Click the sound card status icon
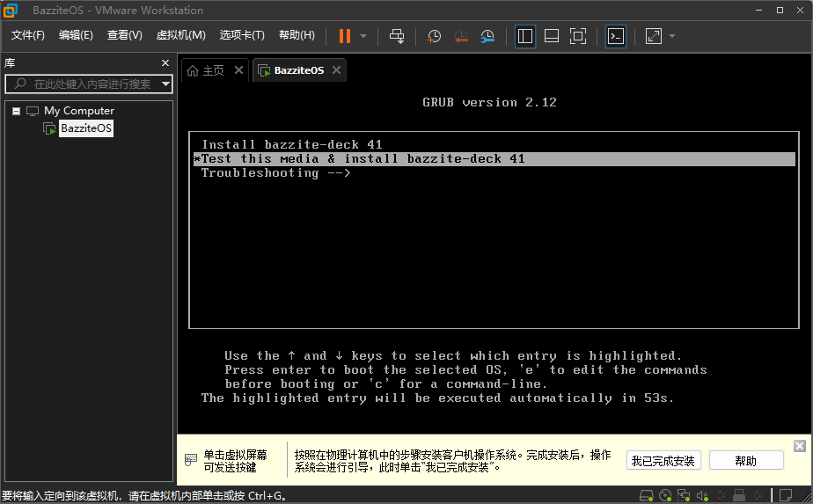The width and height of the screenshot is (813, 504). 702,496
